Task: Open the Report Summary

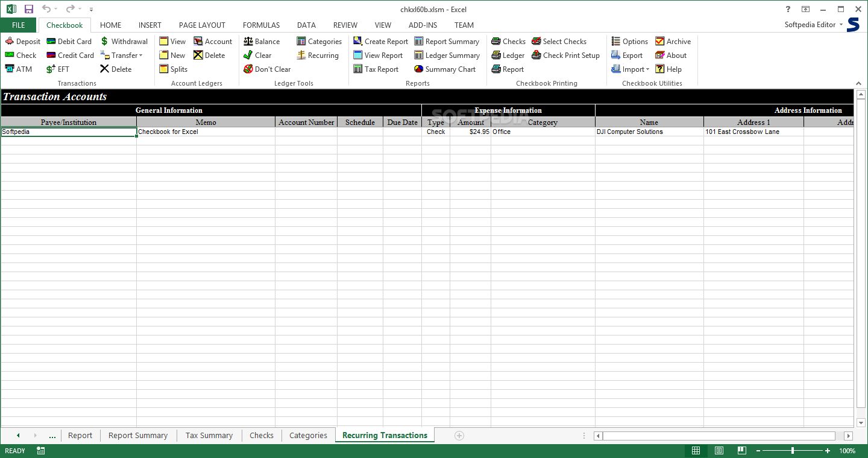Action: (x=447, y=42)
